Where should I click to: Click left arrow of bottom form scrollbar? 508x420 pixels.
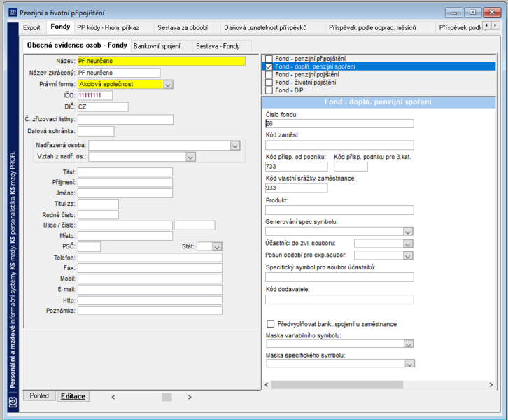tap(113, 397)
